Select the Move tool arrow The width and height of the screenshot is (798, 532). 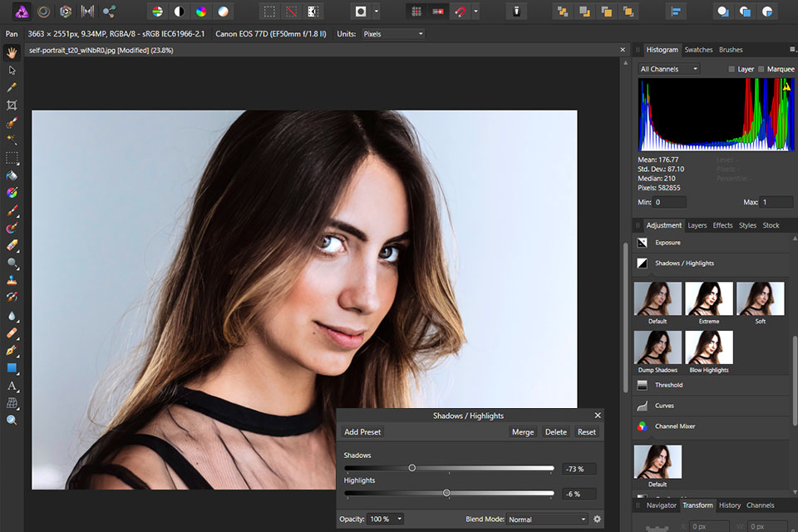tap(12, 70)
